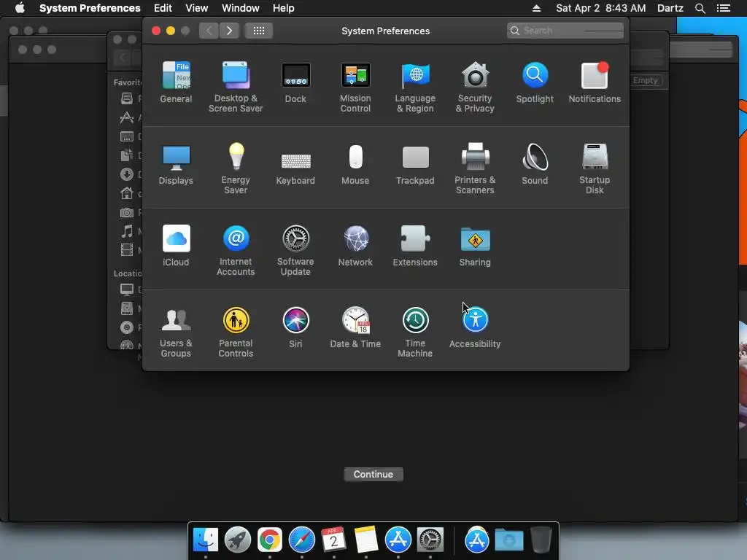Viewport: 747px width, 560px height.
Task: Open Date & Time preferences
Action: coord(355,327)
